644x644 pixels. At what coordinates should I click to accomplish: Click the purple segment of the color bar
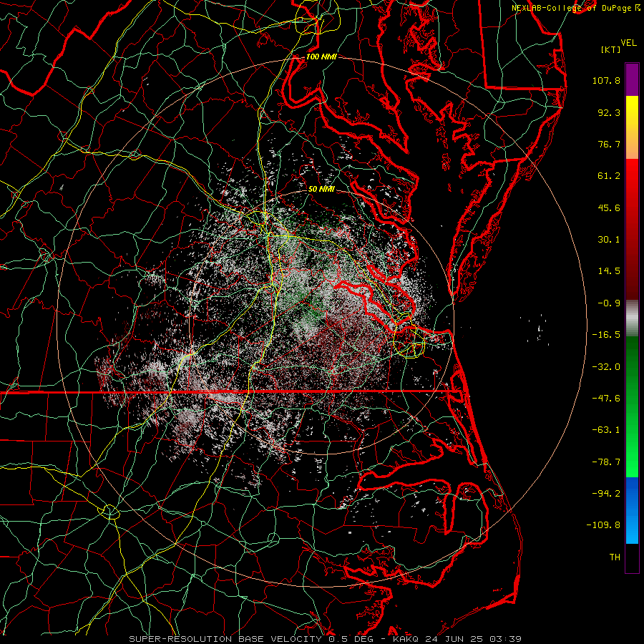[632, 79]
